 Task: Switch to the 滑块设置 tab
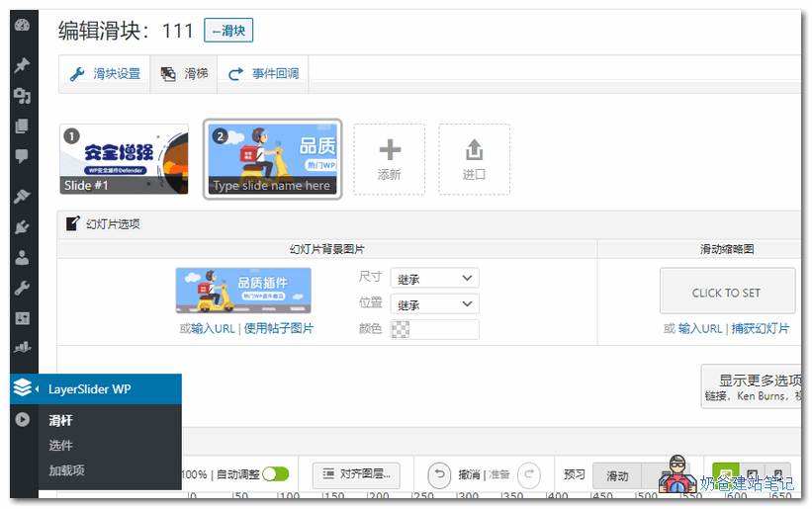point(104,74)
